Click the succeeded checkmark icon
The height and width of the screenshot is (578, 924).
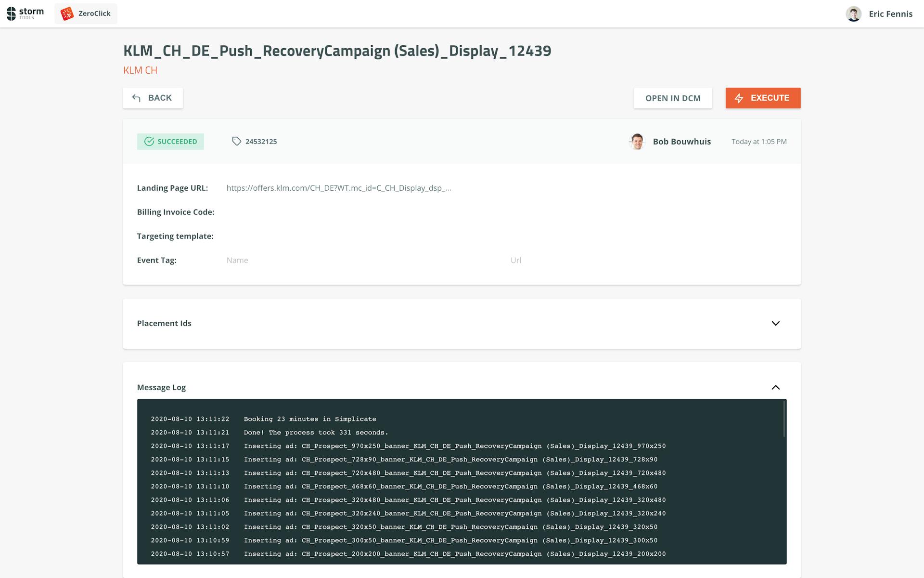(149, 142)
